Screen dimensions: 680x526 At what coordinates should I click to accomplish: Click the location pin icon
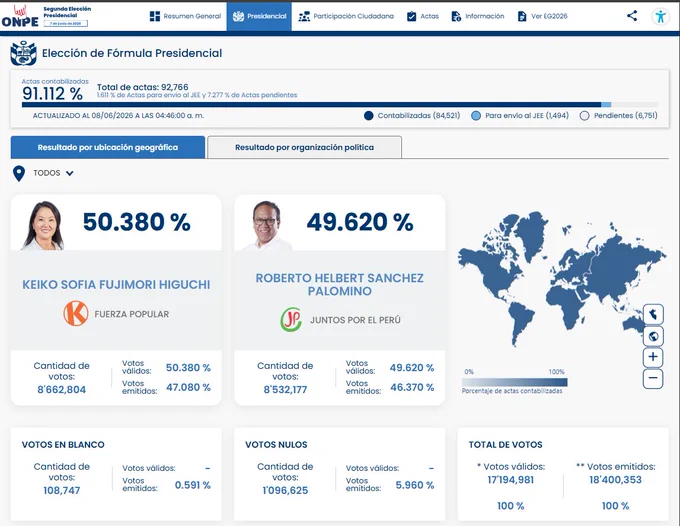coord(19,173)
